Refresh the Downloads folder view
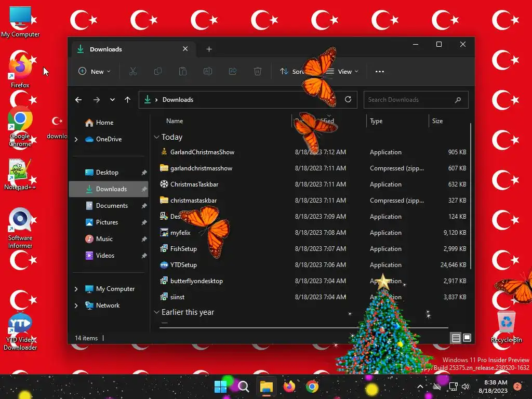The height and width of the screenshot is (399, 532). point(348,99)
